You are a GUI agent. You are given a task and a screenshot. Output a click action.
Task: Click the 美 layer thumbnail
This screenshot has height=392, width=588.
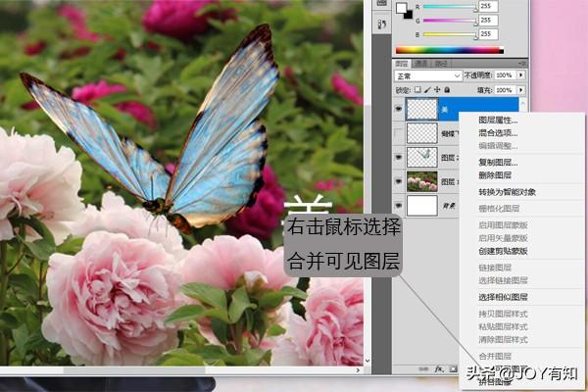click(x=422, y=109)
